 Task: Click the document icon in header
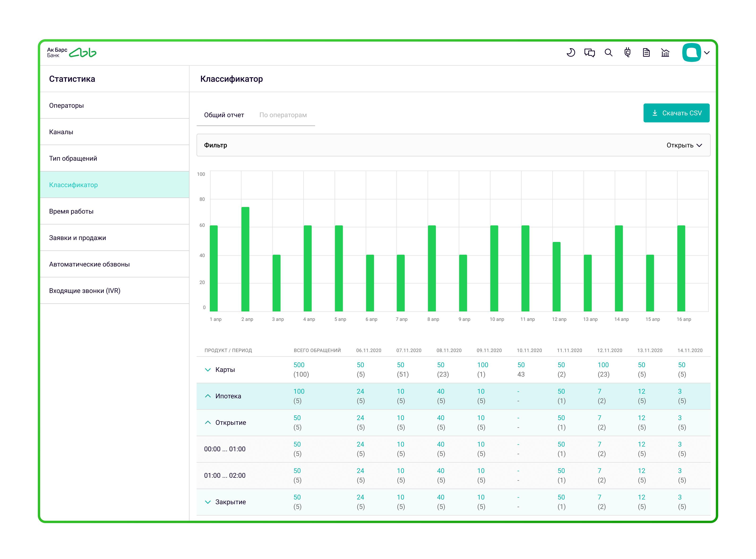pos(646,52)
